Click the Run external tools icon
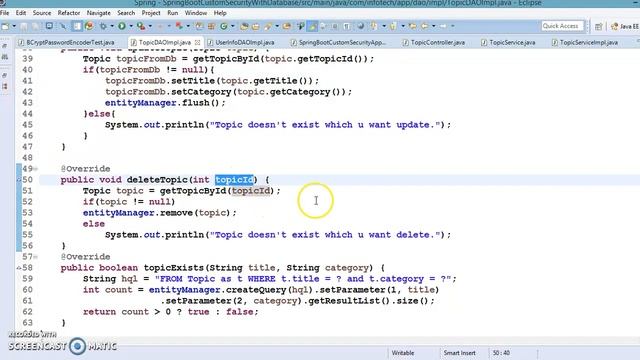Viewport: 640px width, 360px height. (141, 26)
